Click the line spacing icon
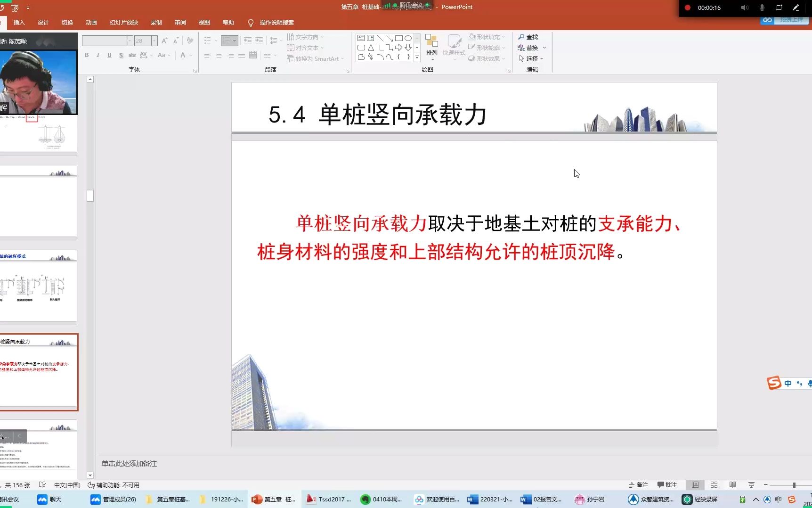The height and width of the screenshot is (508, 812). click(x=274, y=41)
